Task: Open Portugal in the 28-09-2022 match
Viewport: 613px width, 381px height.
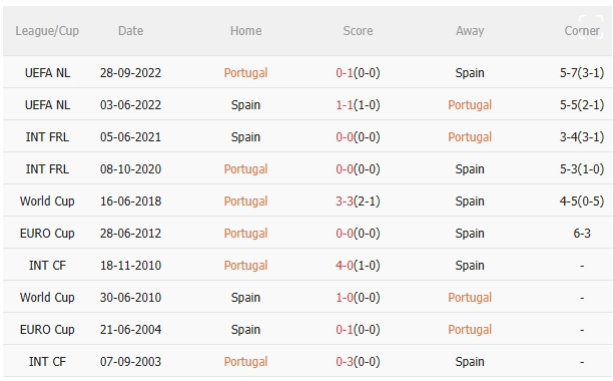Action: [246, 73]
